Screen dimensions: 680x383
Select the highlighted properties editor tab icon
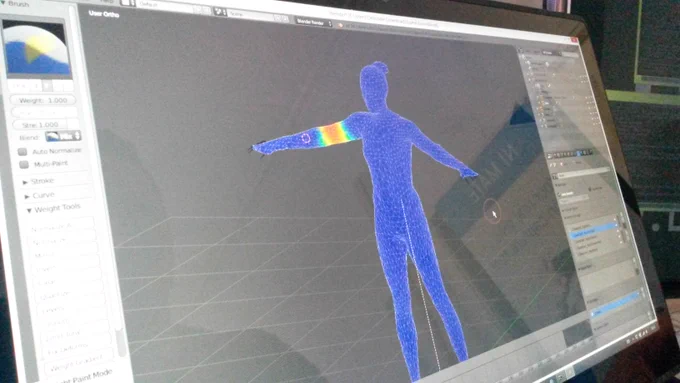[x=578, y=154]
